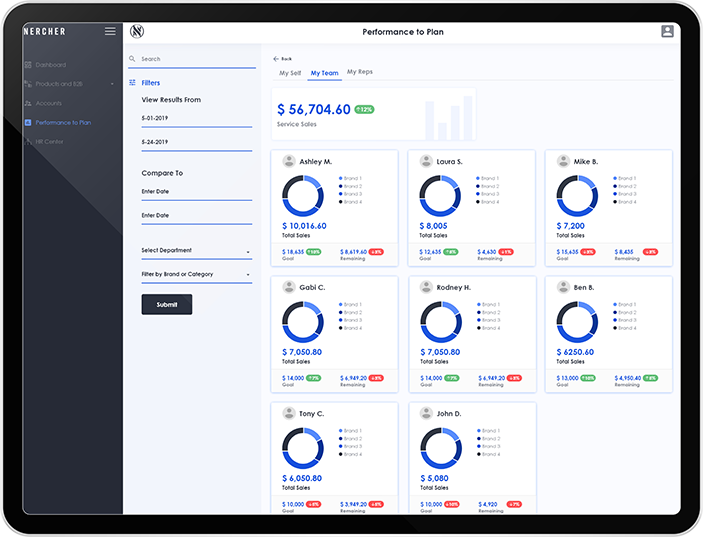Image resolution: width=703 pixels, height=537 pixels.
Task: Open Performance to Plan in sidebar
Action: (x=62, y=122)
